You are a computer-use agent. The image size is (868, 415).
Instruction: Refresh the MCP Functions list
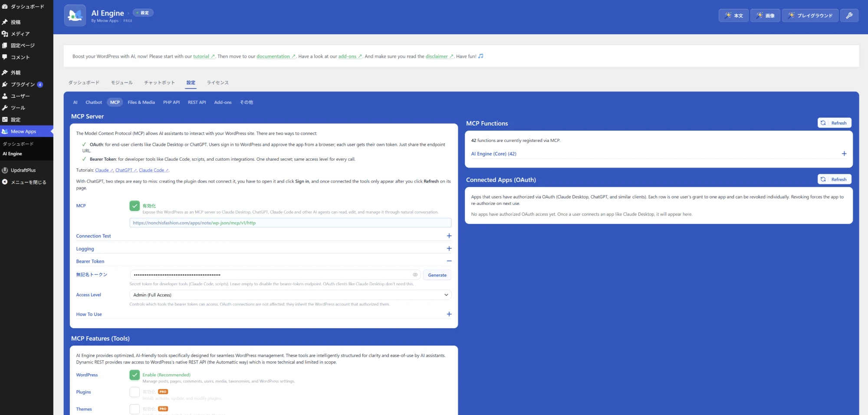coord(835,123)
